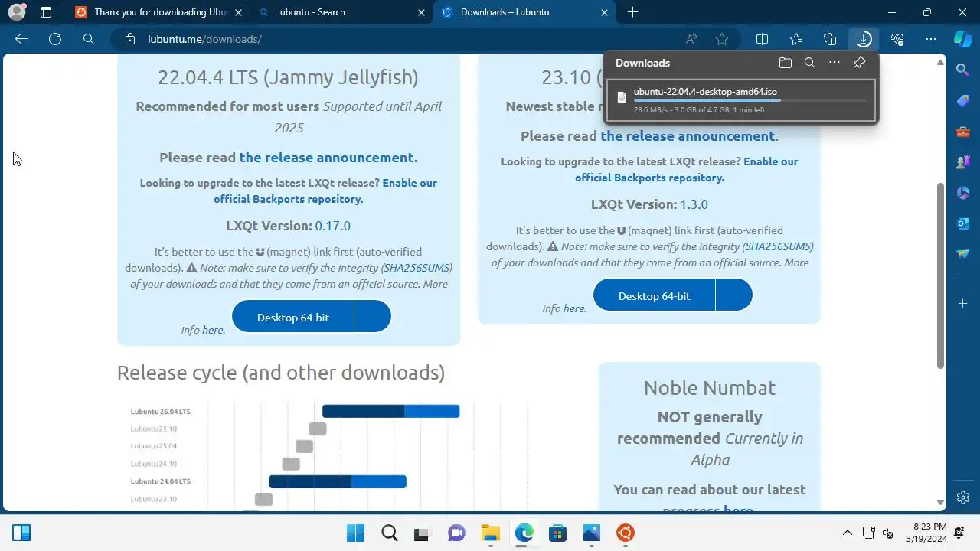Viewport: 980px width, 551px height.
Task: Open 23.10 release announcement link
Action: [x=688, y=136]
